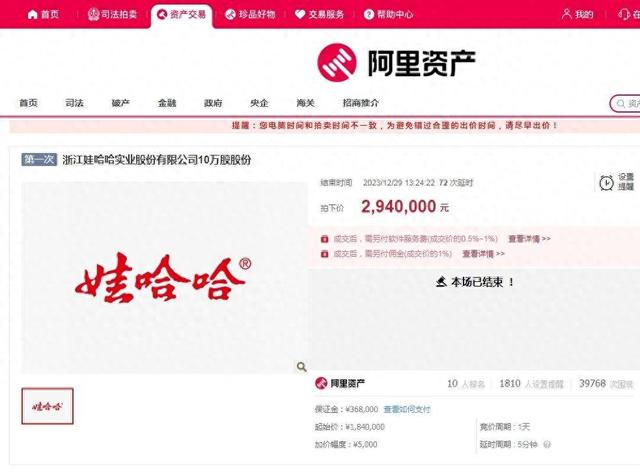Open 帮助中心 help center

click(389, 15)
